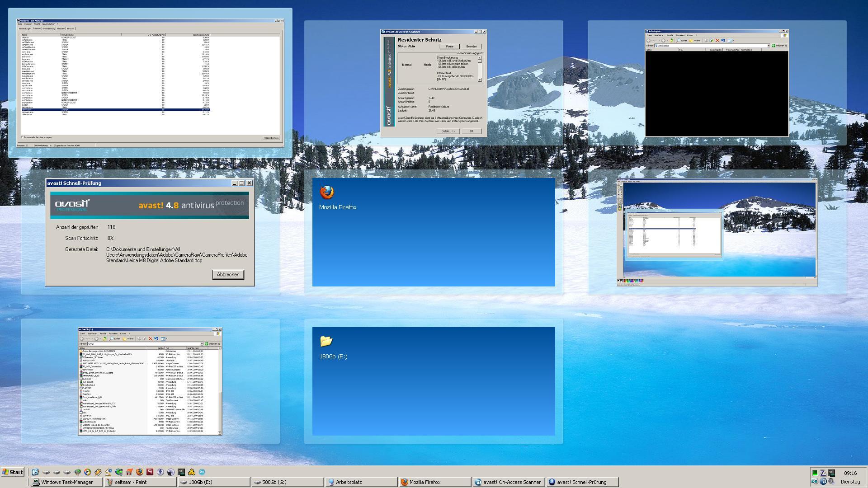
Task: Open the Extras menu in Arbeitsplatz
Action: tap(690, 35)
